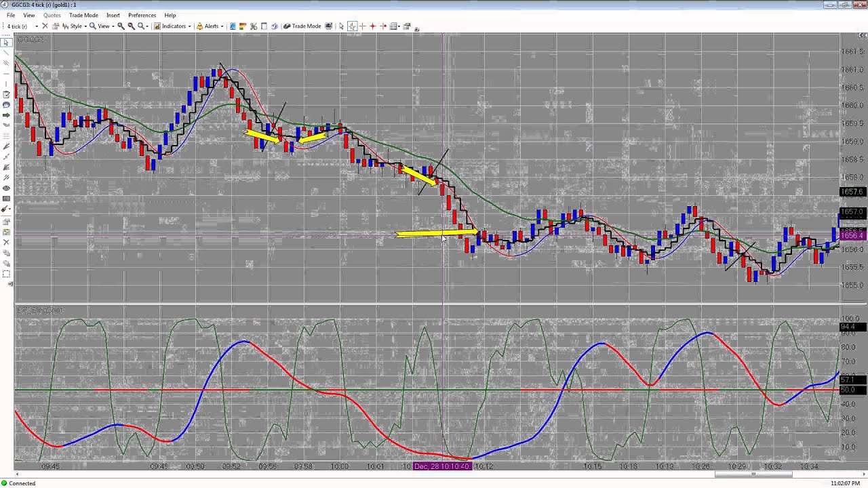Open the View menu in menu bar
This screenshot has height=488, width=868.
[x=29, y=15]
